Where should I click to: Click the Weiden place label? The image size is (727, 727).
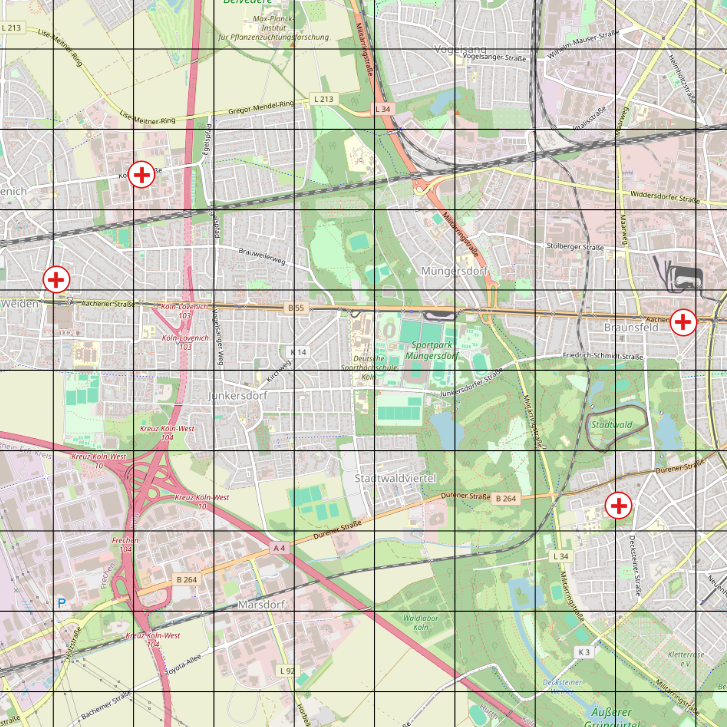point(20,304)
